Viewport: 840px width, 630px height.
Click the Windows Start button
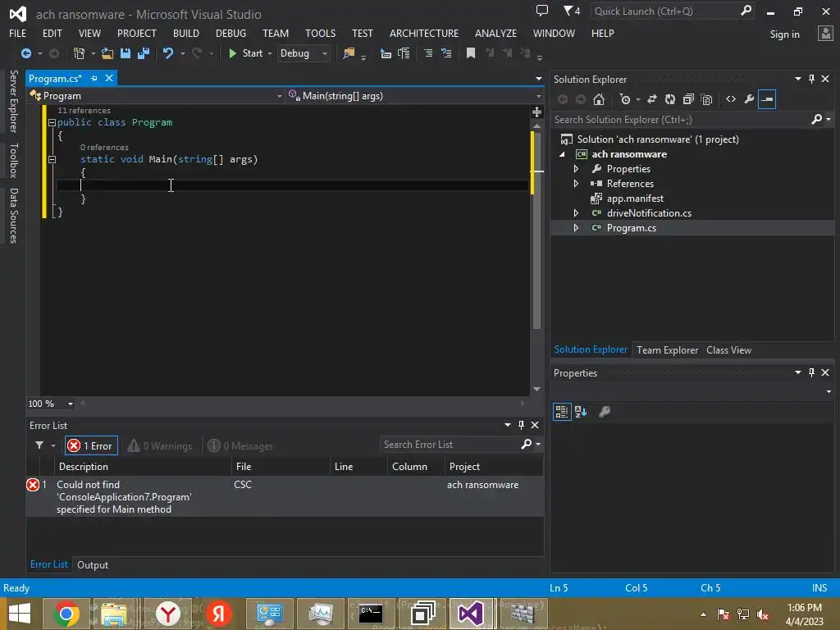click(20, 614)
